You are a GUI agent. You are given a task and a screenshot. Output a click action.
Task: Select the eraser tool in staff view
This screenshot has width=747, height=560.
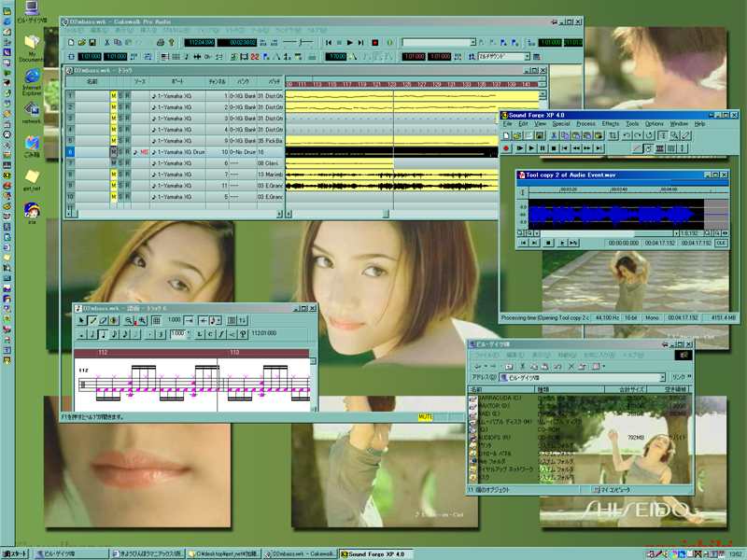pos(103,321)
